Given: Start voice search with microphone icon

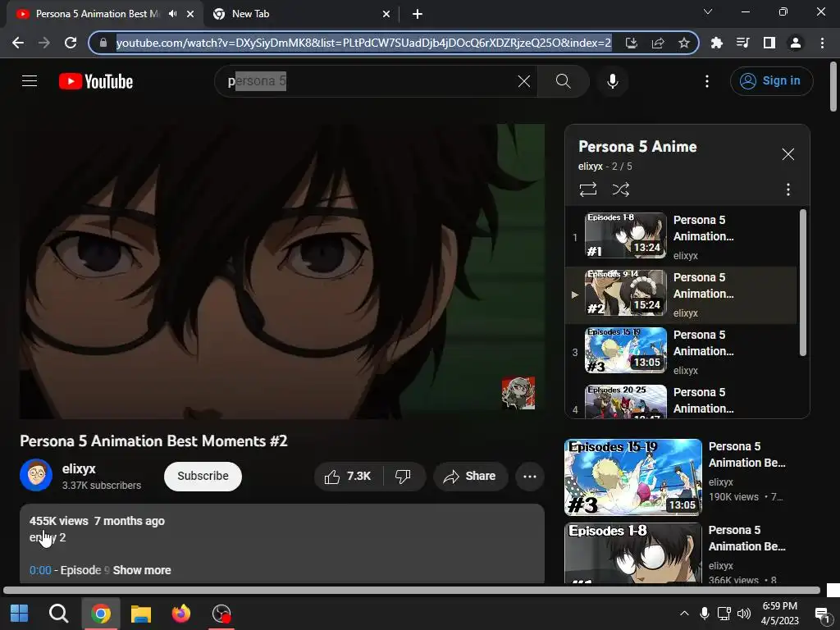Looking at the screenshot, I should 612,81.
